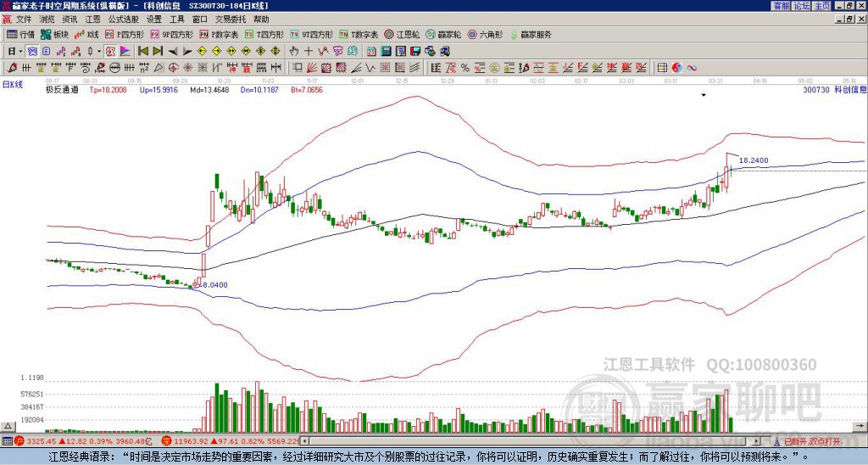Open the 江恩 menu
The image size is (868, 465).
pyautogui.click(x=93, y=20)
